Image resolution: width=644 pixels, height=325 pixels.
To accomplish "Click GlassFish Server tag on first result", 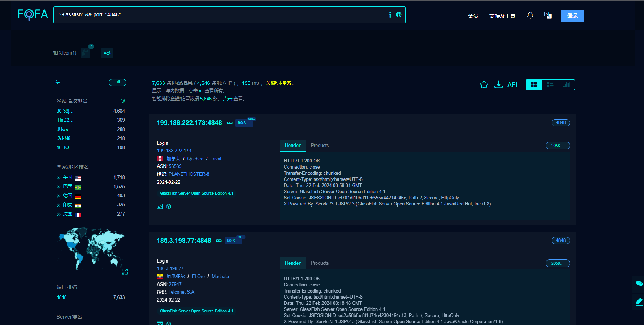I will pos(196,194).
